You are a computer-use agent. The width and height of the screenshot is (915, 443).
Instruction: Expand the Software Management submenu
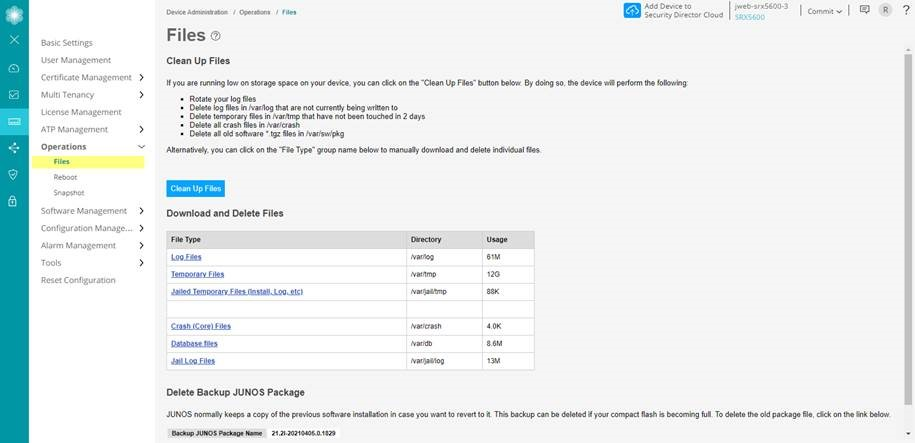(141, 211)
